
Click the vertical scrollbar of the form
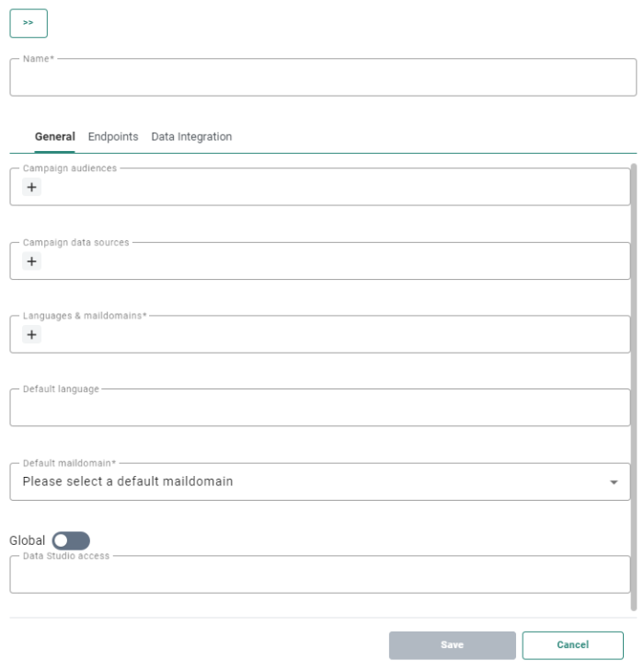tap(634, 387)
